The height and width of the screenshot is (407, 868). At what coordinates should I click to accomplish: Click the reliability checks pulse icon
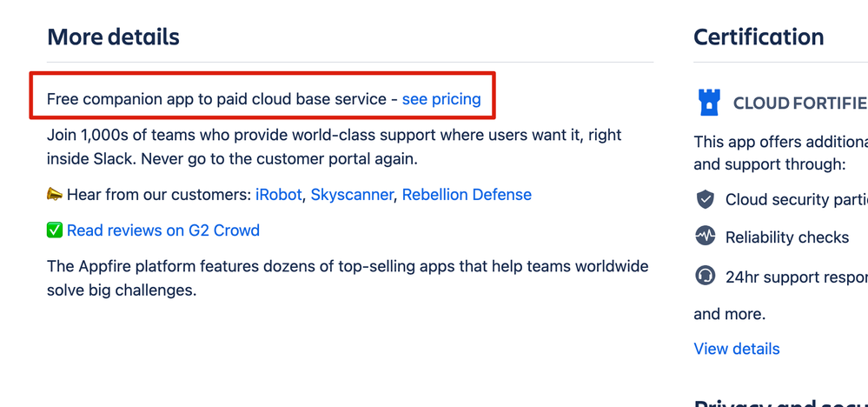tap(706, 237)
